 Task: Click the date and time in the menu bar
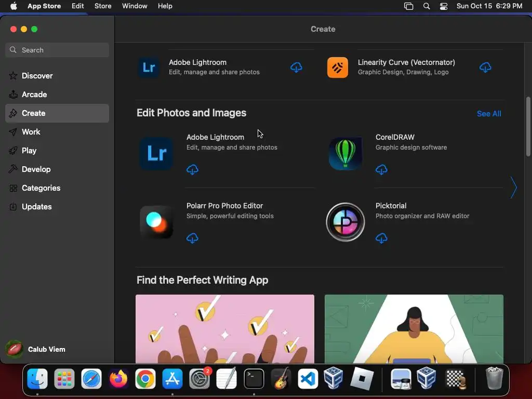point(489,6)
